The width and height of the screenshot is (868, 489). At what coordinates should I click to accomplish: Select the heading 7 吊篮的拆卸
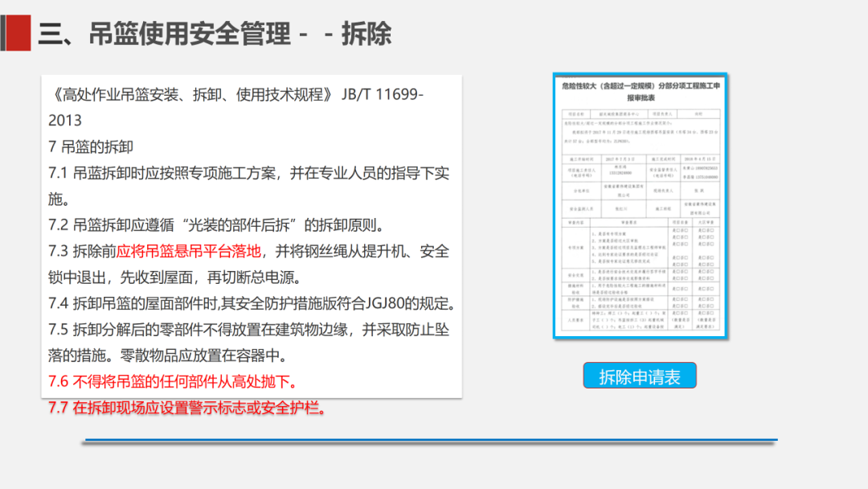pyautogui.click(x=91, y=146)
